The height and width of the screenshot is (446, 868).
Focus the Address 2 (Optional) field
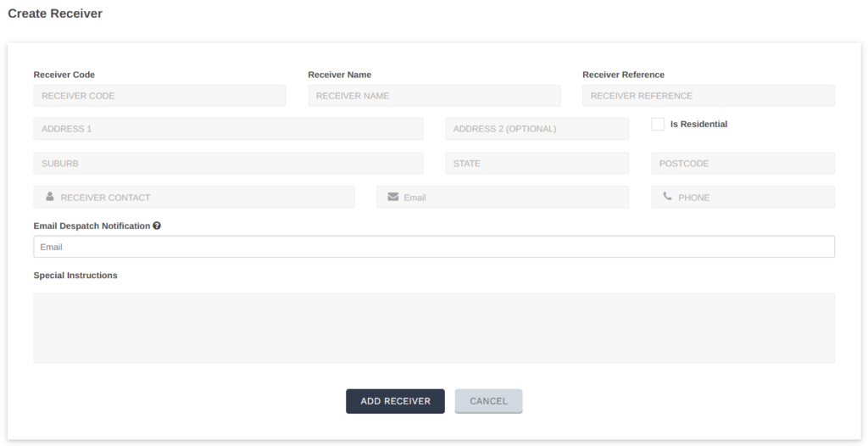point(537,129)
